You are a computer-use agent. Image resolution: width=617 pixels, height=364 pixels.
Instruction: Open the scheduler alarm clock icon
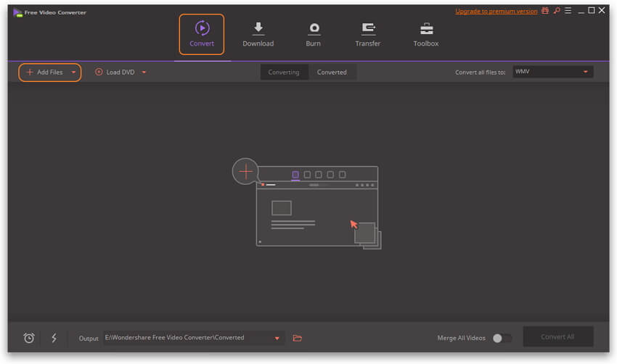29,338
